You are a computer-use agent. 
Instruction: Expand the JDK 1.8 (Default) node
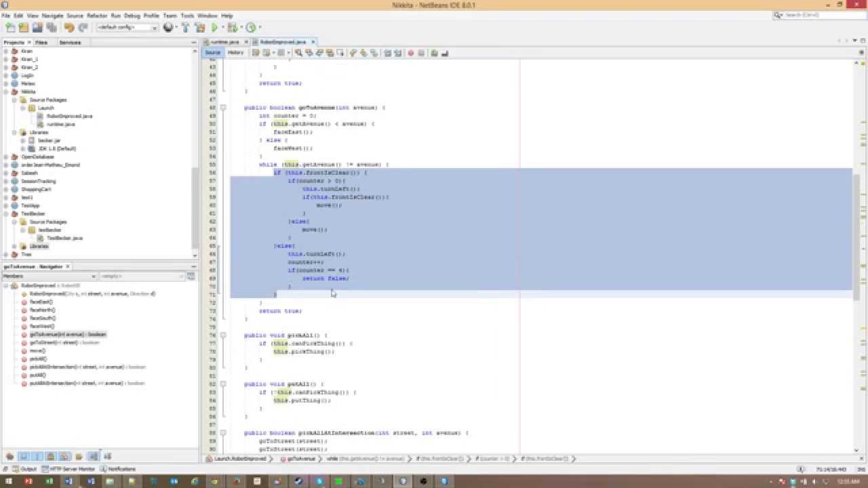click(22, 148)
